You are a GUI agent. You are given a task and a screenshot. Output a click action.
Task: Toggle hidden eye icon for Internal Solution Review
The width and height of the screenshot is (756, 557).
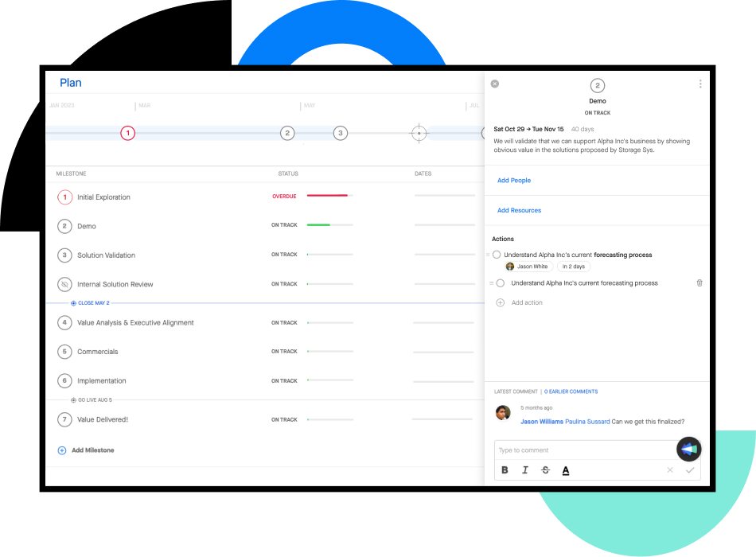[64, 285]
